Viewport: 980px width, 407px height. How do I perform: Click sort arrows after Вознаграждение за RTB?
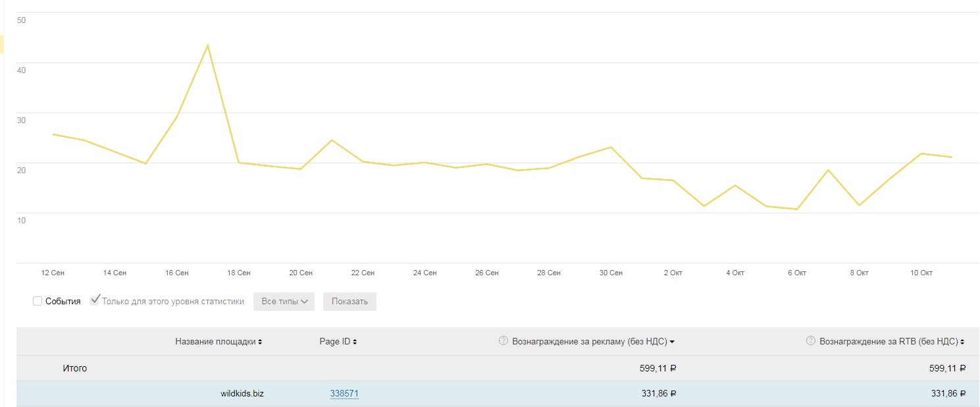pyautogui.click(x=962, y=342)
